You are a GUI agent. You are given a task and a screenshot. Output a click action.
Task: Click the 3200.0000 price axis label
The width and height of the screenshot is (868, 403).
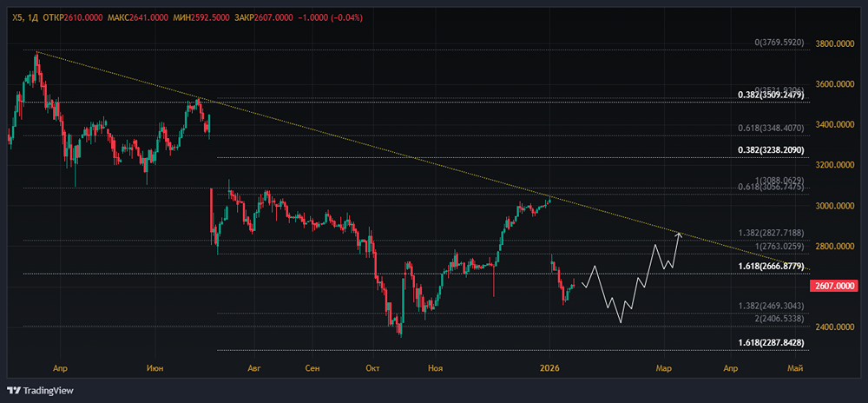(837, 165)
